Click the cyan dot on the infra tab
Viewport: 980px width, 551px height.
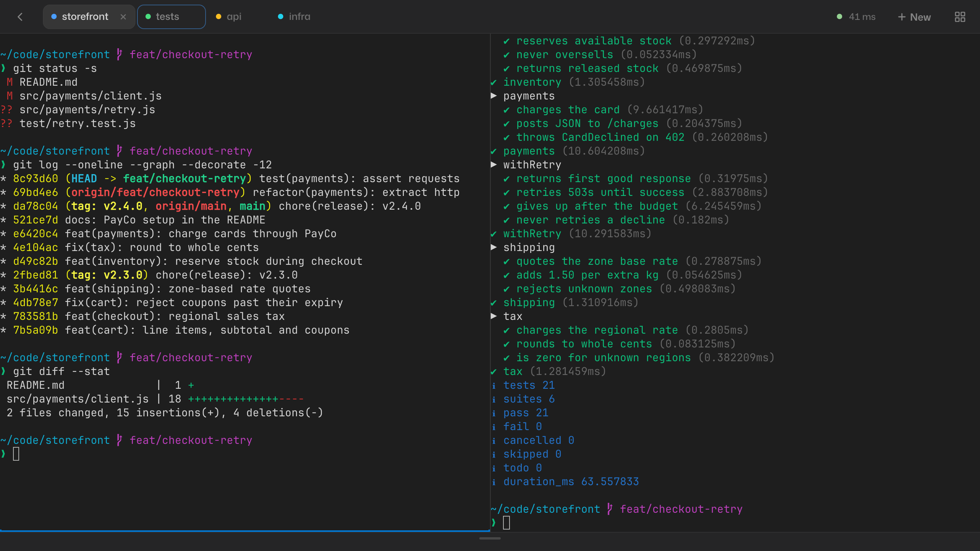(281, 16)
